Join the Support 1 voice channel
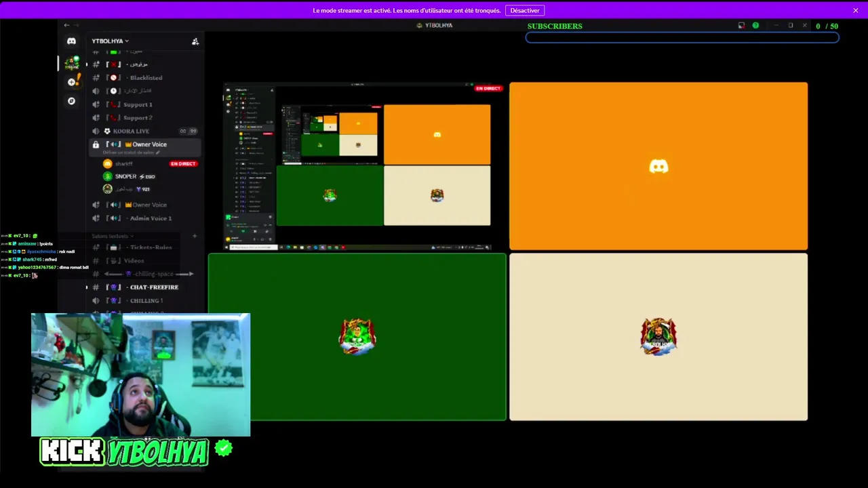This screenshot has height=488, width=868. 146,104
